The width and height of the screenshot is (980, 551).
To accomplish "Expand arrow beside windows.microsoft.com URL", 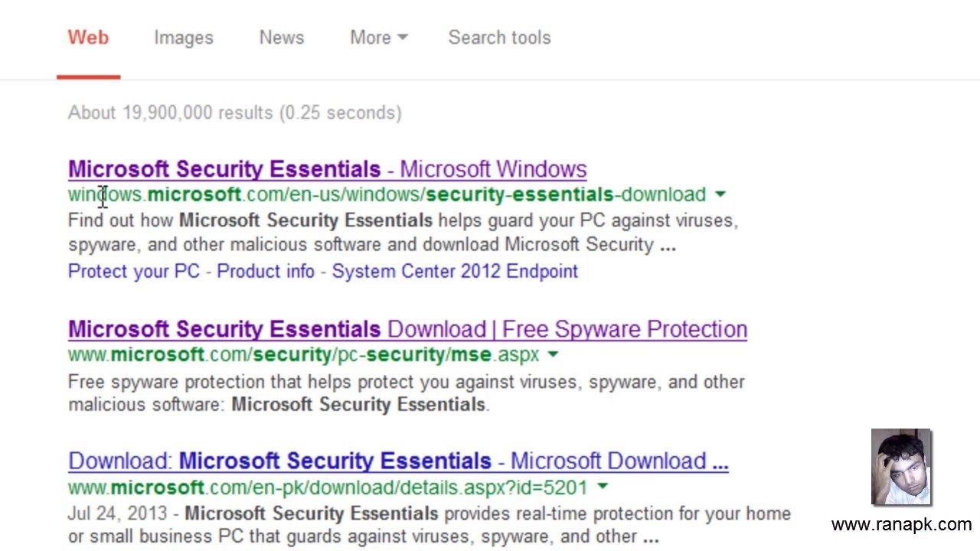I will (x=720, y=194).
